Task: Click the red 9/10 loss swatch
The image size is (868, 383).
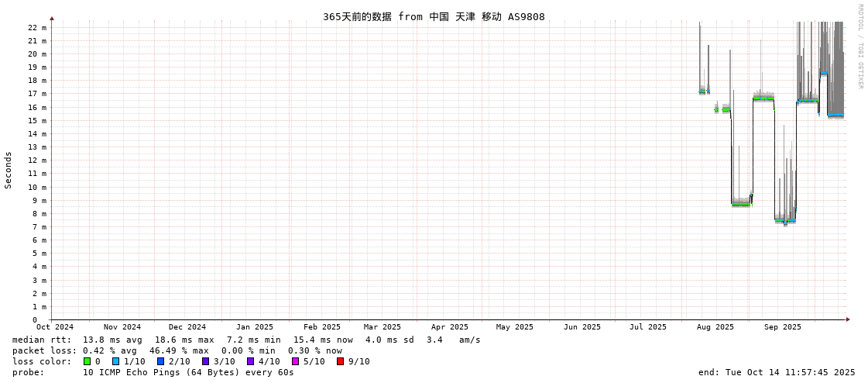Action: click(x=340, y=361)
